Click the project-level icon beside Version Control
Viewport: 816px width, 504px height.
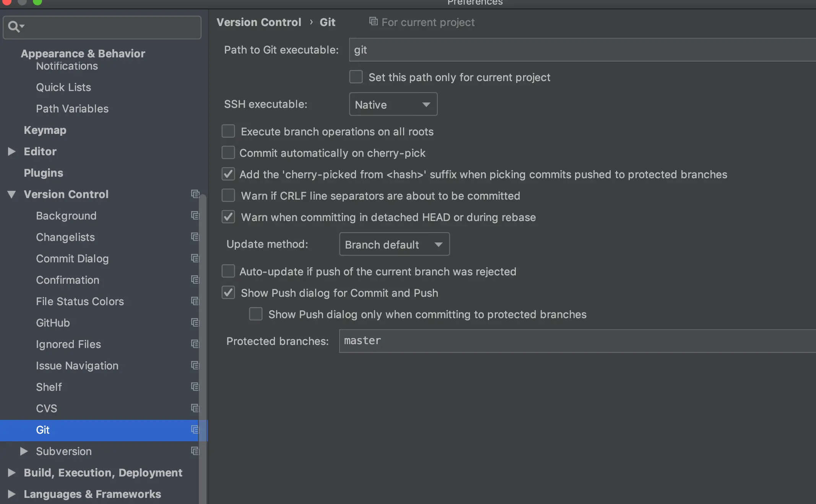pyautogui.click(x=195, y=194)
